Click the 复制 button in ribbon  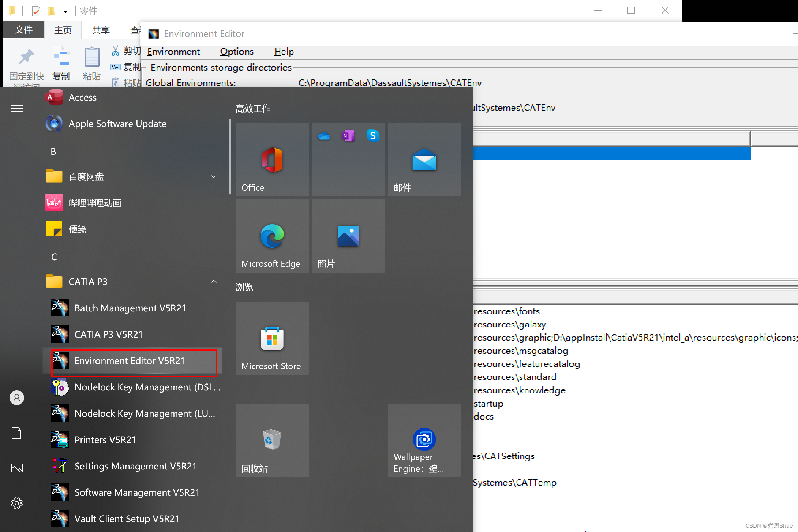tap(61, 63)
